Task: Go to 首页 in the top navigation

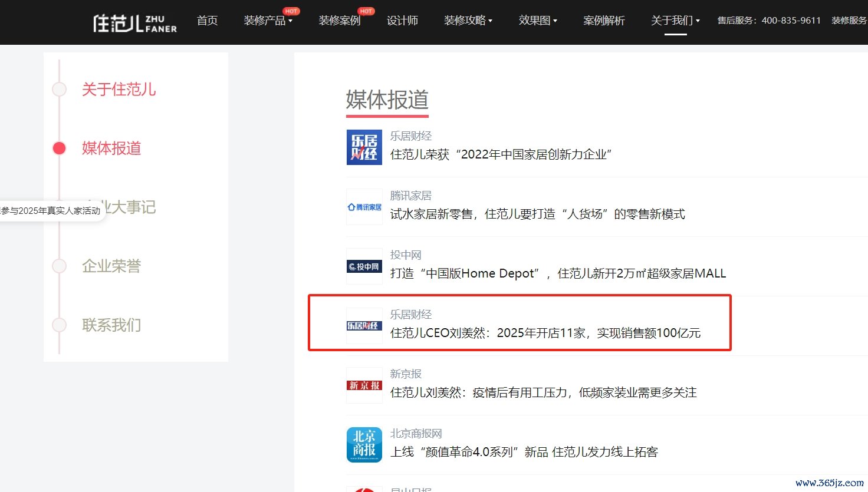Action: tap(207, 21)
